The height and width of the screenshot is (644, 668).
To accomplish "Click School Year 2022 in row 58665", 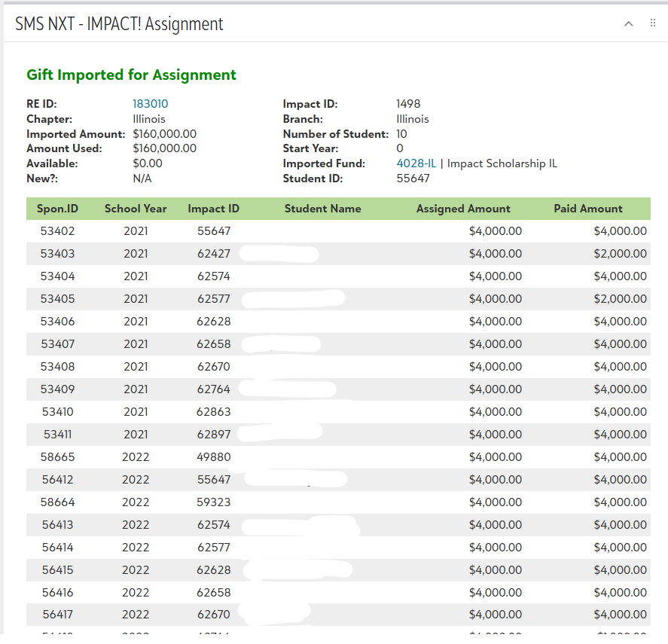I will 136,457.
